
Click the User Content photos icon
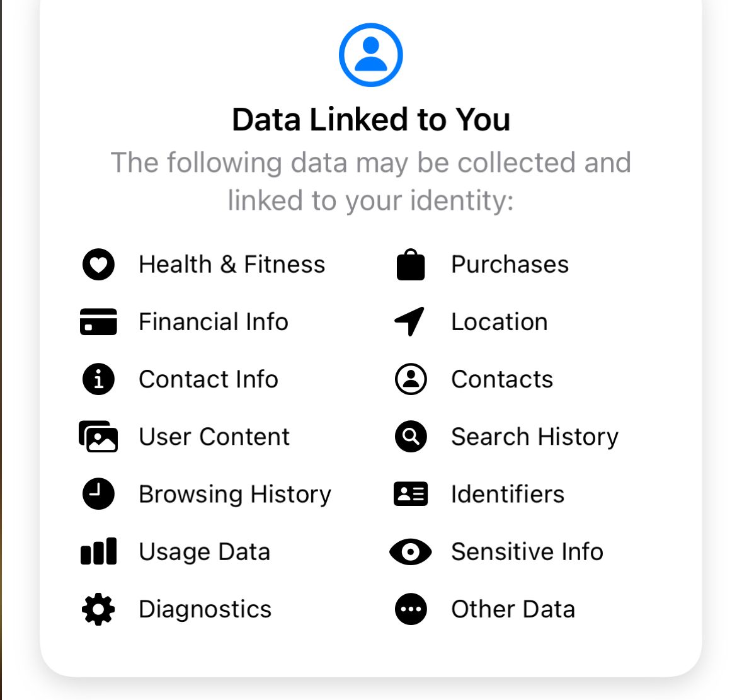coord(98,437)
